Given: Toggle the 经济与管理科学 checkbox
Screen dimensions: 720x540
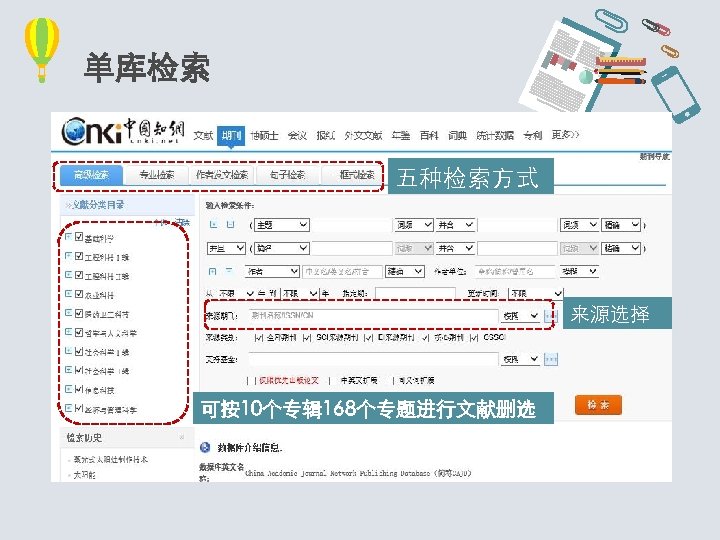Looking at the screenshot, I should point(79,408).
